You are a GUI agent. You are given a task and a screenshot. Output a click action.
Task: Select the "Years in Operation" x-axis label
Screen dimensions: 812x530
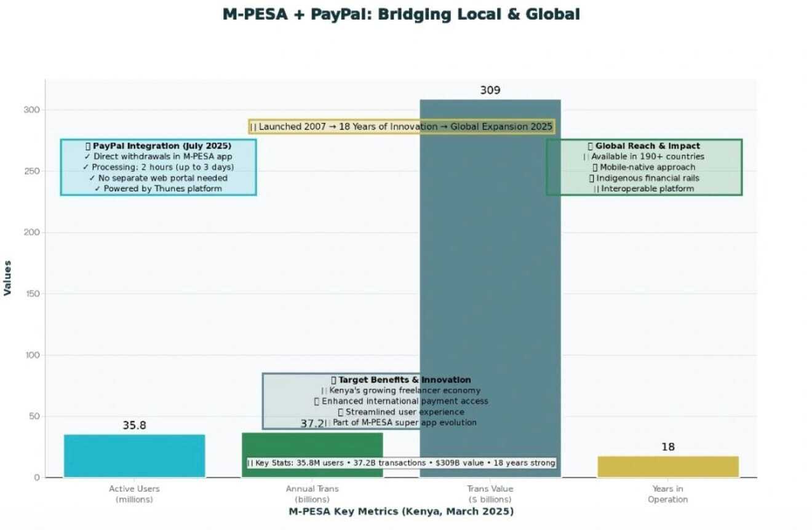(668, 494)
